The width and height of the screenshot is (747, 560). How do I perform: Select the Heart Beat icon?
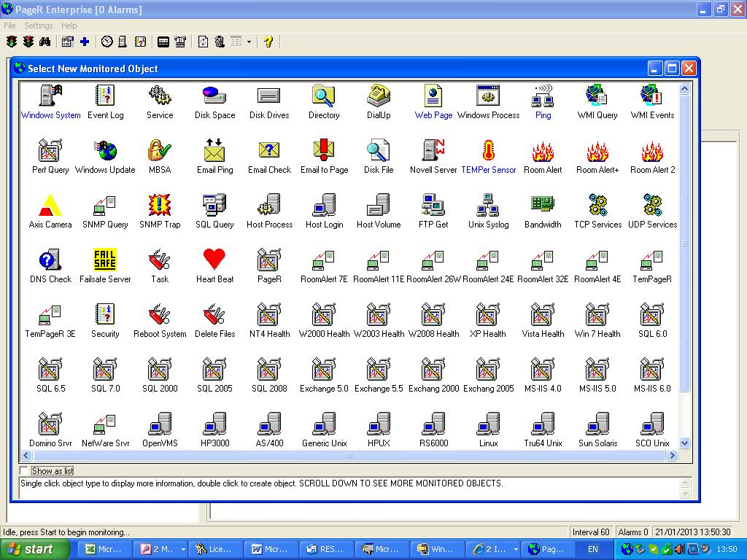coord(214,260)
